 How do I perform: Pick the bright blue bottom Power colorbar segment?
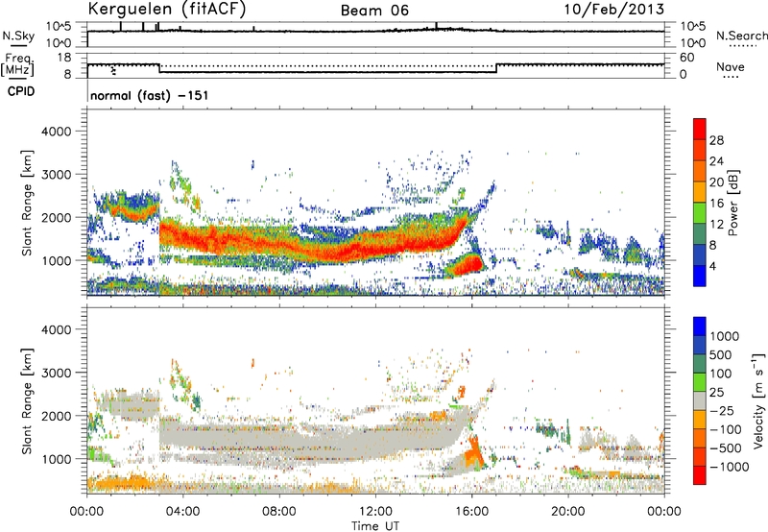pos(700,277)
